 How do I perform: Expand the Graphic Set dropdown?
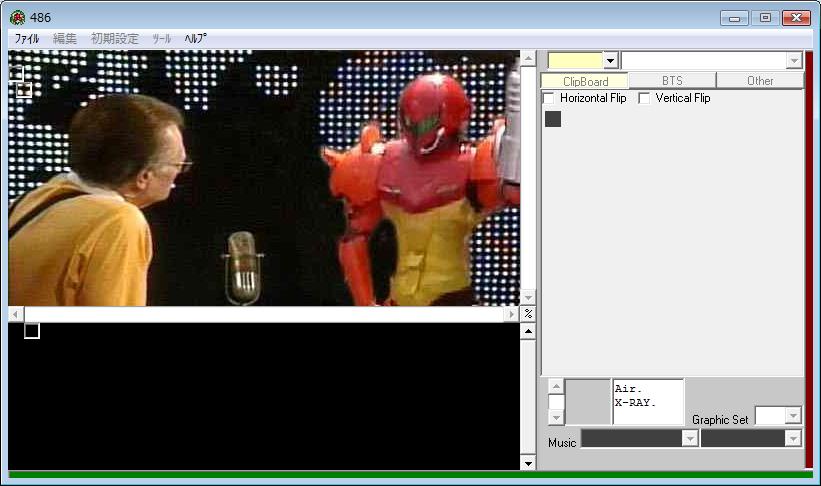pyautogui.click(x=793, y=416)
